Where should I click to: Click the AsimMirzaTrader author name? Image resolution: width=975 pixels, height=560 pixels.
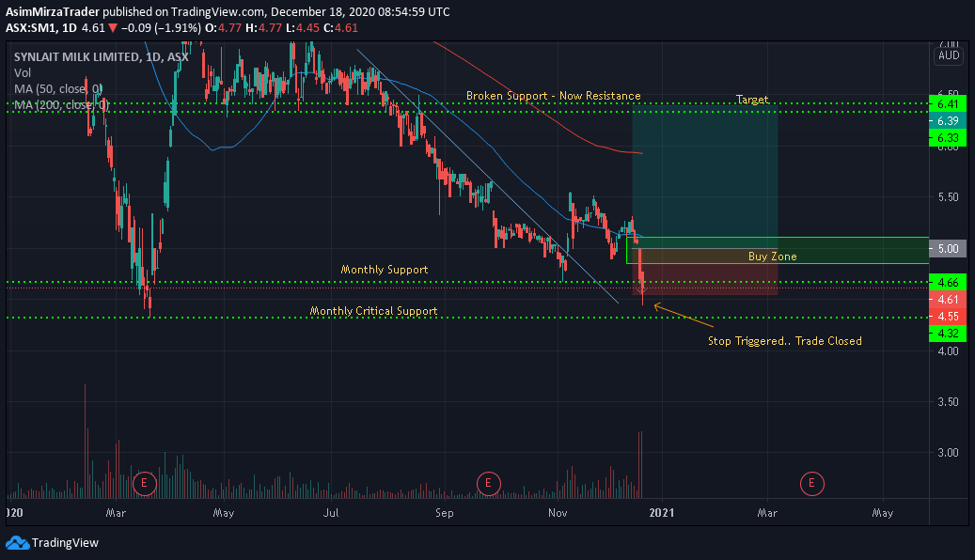pyautogui.click(x=53, y=12)
